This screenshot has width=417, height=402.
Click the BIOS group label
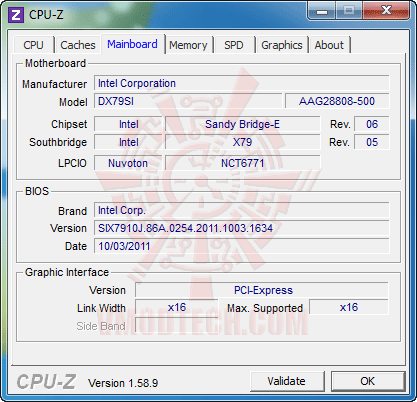point(37,191)
